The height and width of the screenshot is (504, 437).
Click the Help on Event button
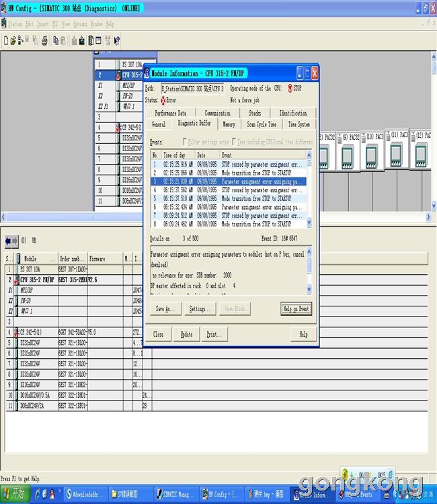[296, 309]
